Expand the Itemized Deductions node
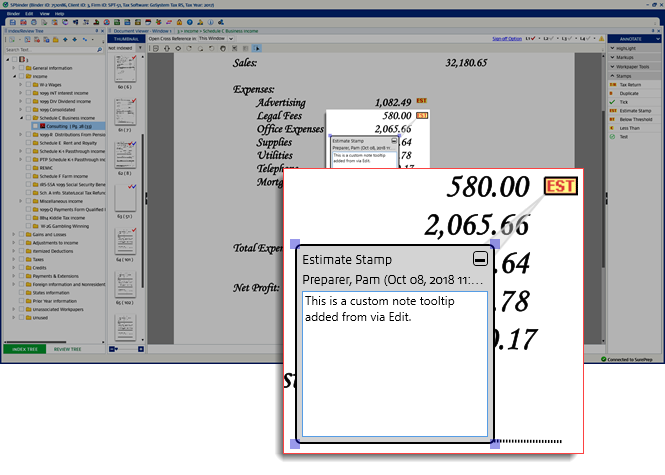Viewport: 665px width, 475px height. [14, 251]
